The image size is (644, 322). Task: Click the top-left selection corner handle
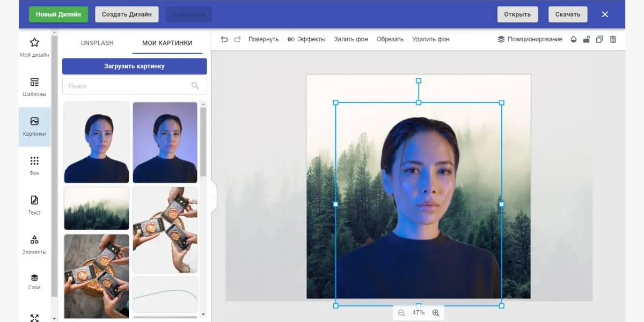[x=336, y=103]
